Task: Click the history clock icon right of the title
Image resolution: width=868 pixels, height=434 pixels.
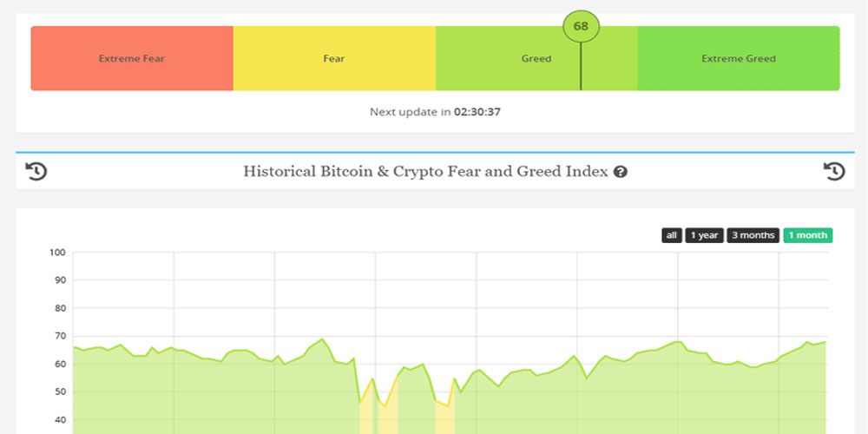Action: (x=834, y=171)
